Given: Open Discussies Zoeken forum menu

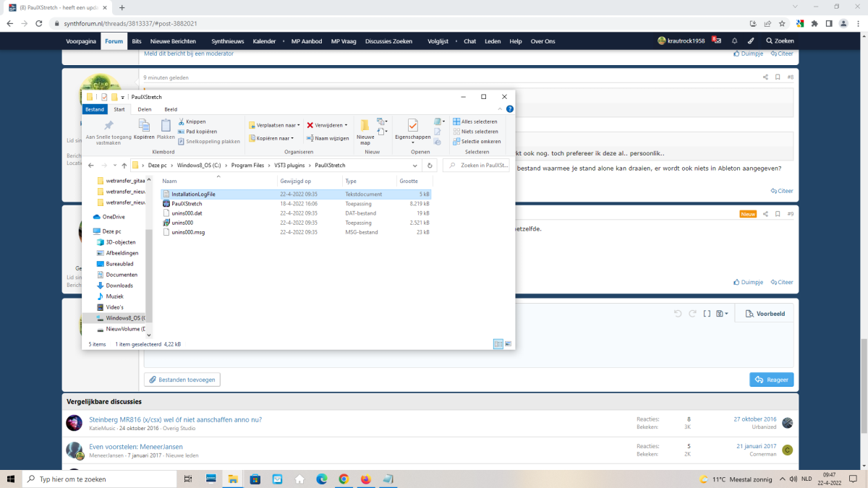Looking at the screenshot, I should coord(388,41).
